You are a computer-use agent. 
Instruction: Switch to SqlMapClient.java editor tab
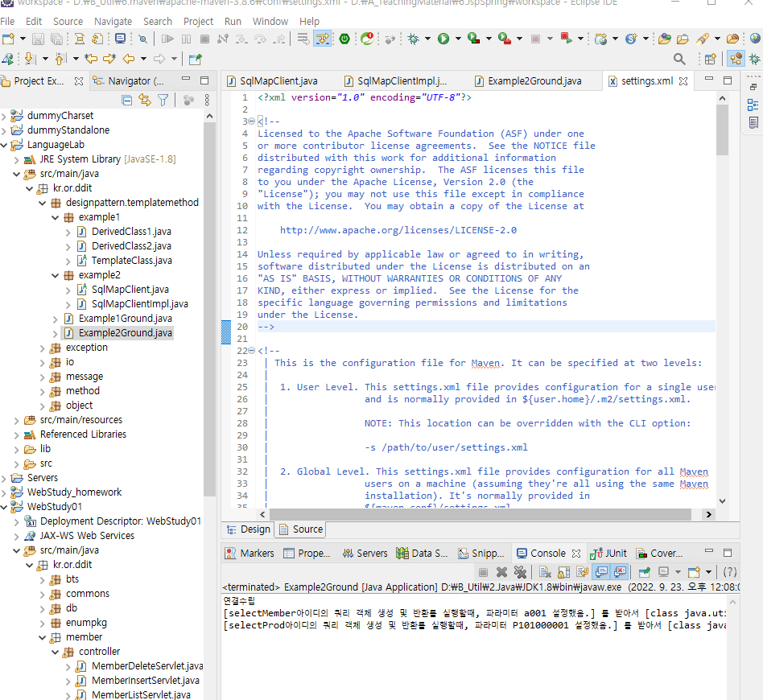pyautogui.click(x=273, y=80)
